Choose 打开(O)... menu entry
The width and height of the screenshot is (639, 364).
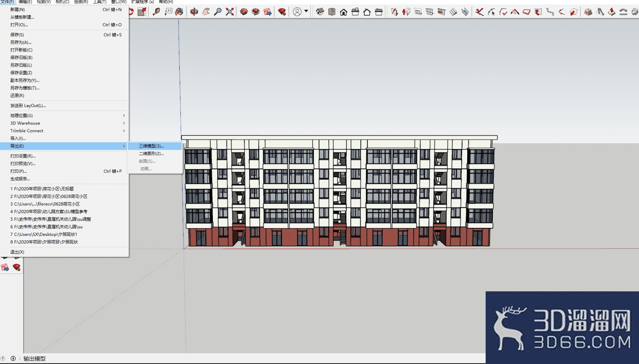click(64, 25)
